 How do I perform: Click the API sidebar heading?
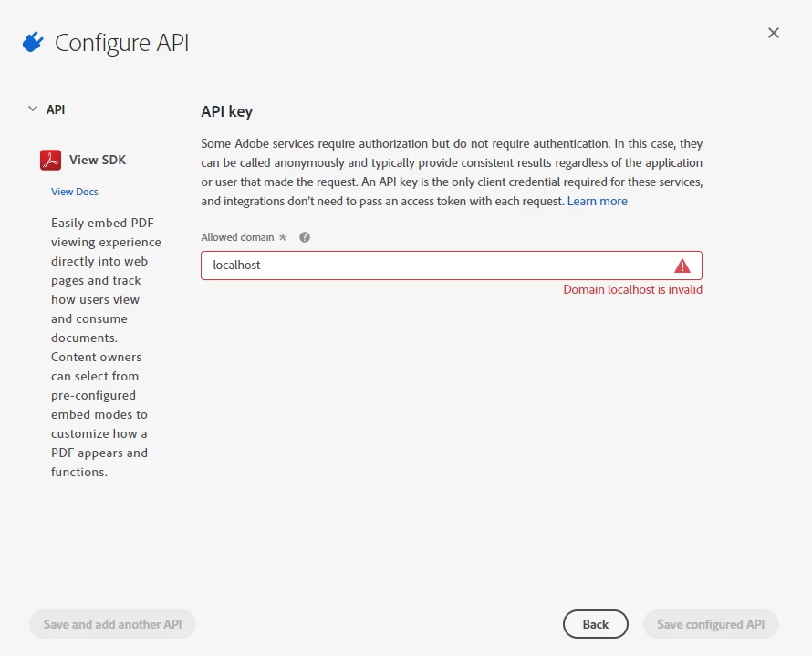tap(56, 109)
